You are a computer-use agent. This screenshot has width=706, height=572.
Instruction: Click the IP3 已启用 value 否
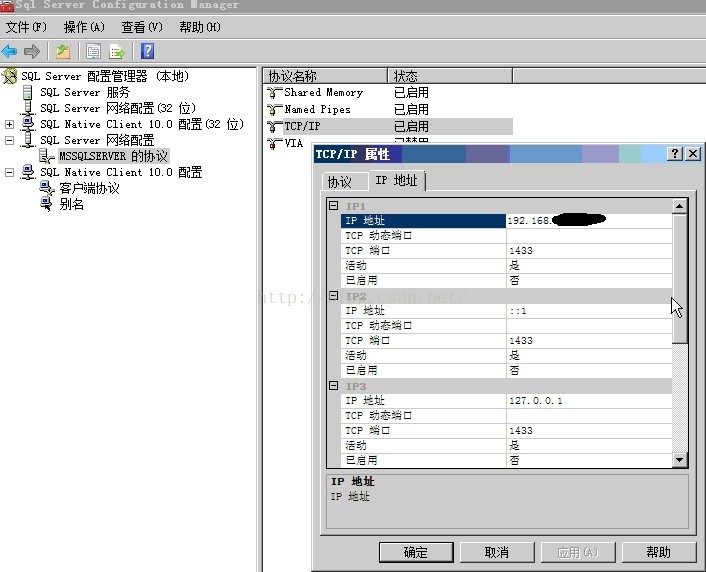point(589,460)
